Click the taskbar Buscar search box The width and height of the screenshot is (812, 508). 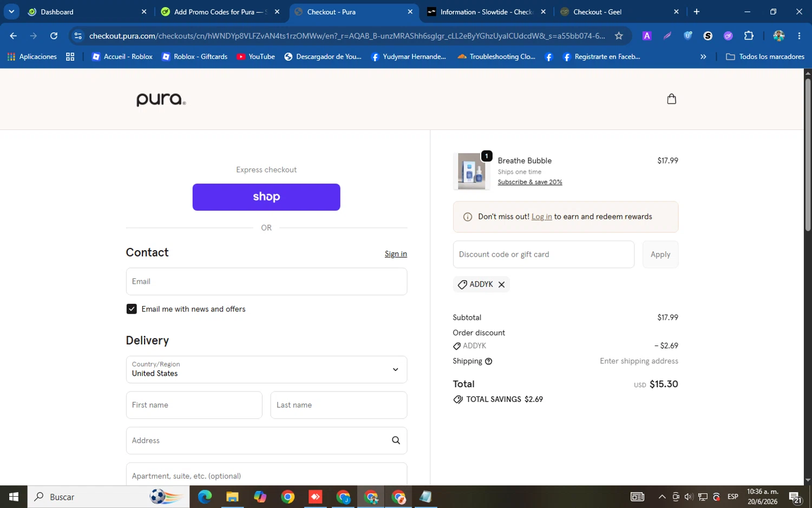(x=108, y=497)
